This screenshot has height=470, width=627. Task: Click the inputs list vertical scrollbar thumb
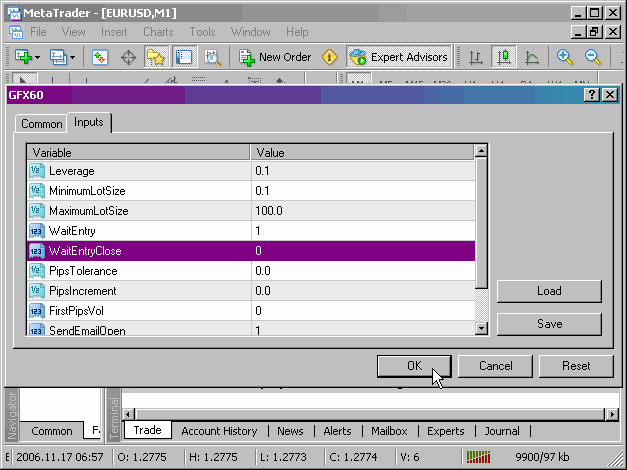481,223
